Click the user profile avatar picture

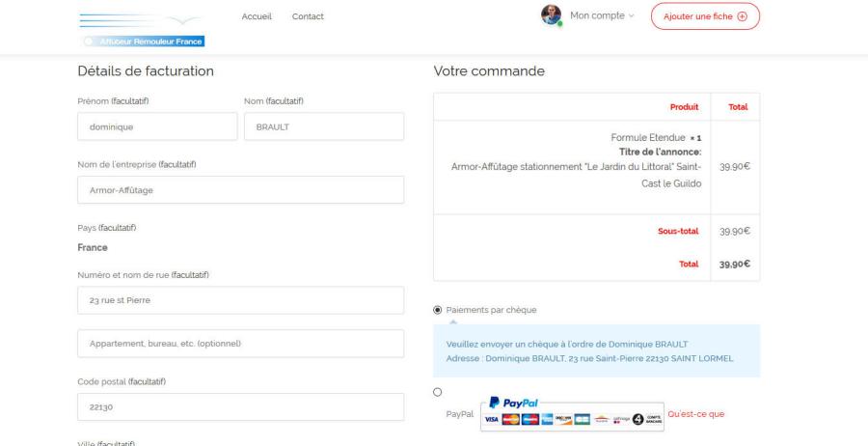click(x=552, y=15)
